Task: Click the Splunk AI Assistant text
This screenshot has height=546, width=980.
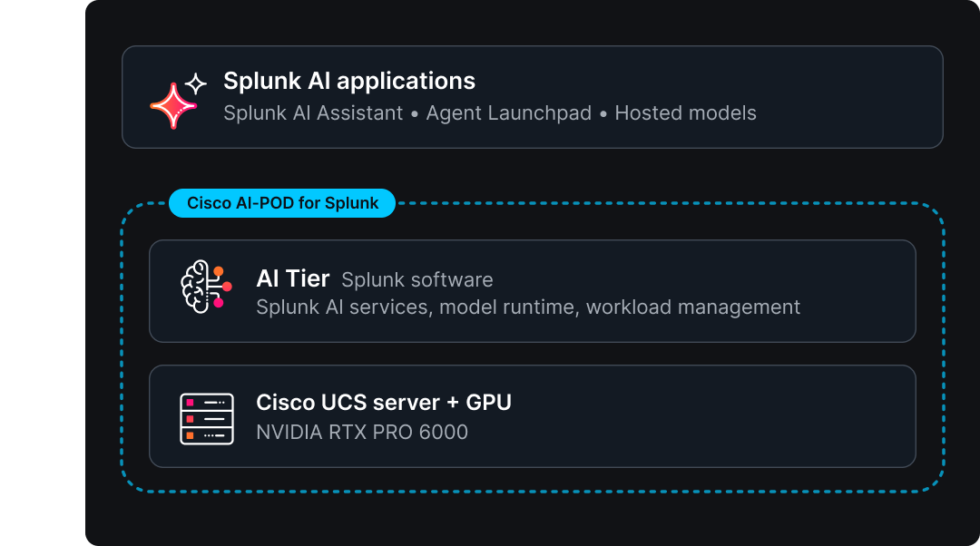Action: 313,113
